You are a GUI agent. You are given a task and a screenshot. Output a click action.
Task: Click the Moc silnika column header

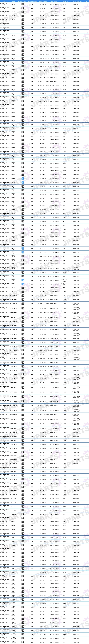click(x=54, y=1)
